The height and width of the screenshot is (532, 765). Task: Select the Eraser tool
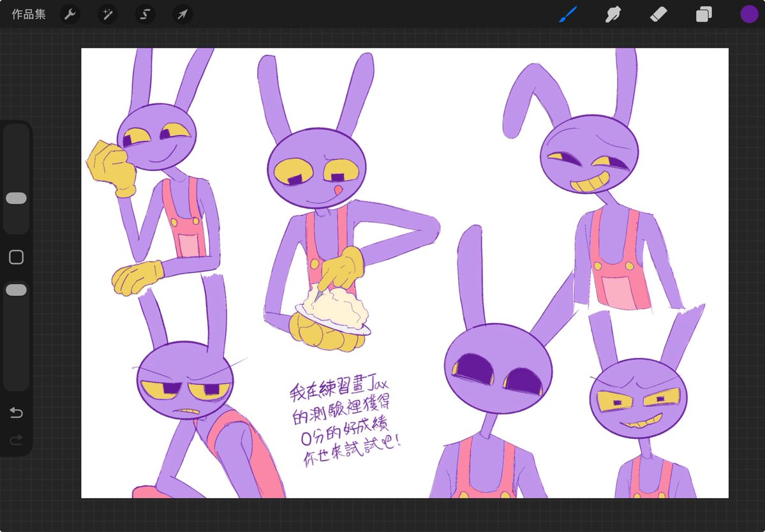pos(658,14)
